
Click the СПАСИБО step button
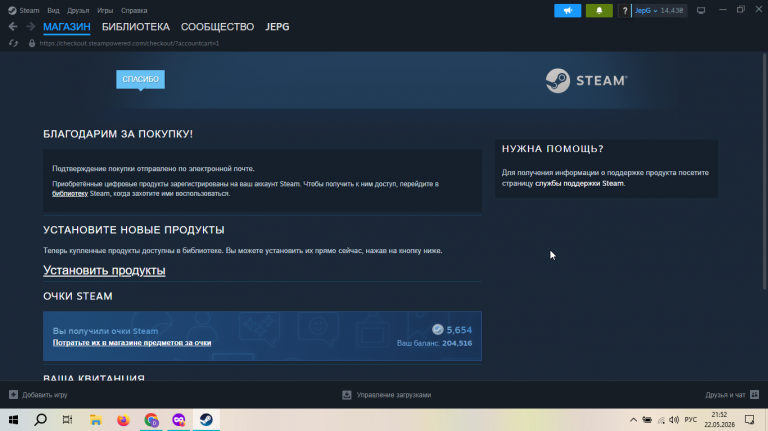point(141,79)
